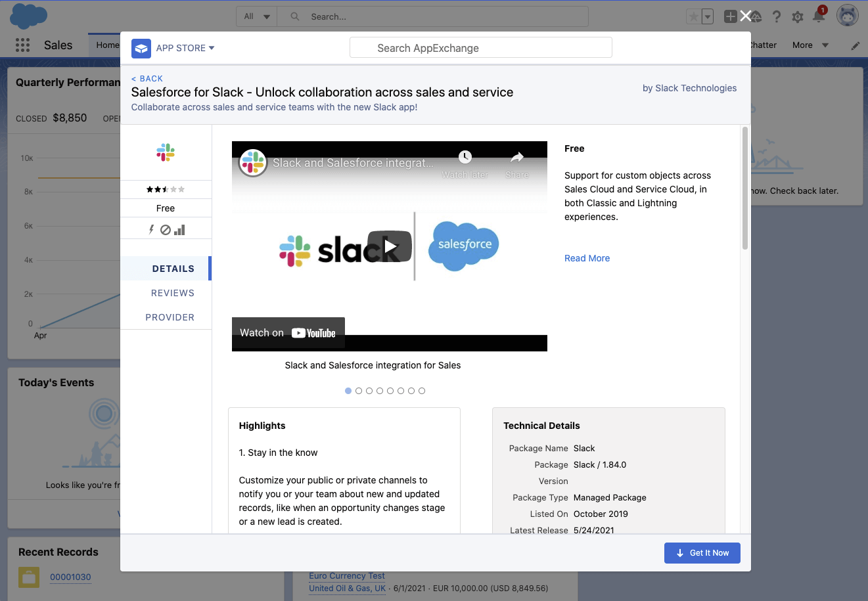
Task: Click the user avatar icon
Action: pos(847,16)
